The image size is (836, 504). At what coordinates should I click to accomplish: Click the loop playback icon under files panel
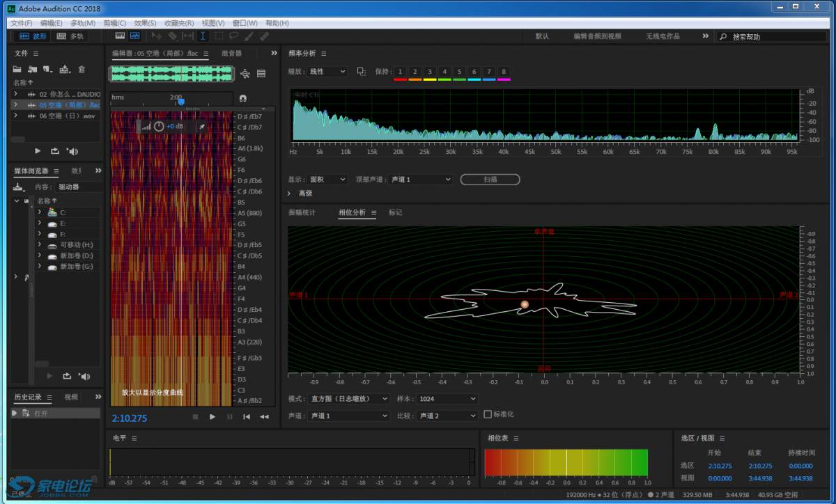[x=54, y=151]
